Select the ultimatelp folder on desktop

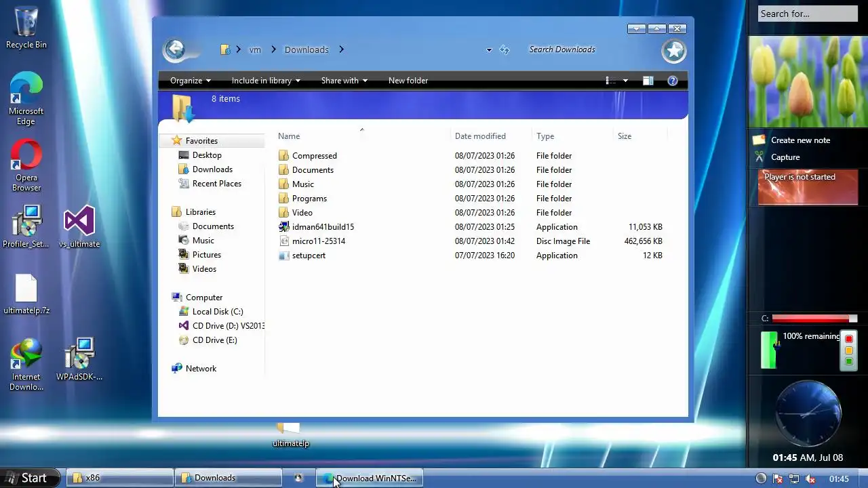(x=291, y=435)
